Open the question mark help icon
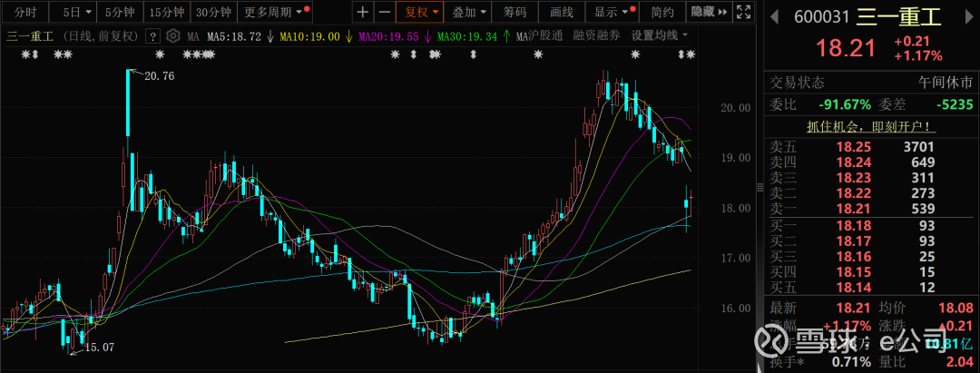This screenshot has height=373, width=980. pos(152,36)
